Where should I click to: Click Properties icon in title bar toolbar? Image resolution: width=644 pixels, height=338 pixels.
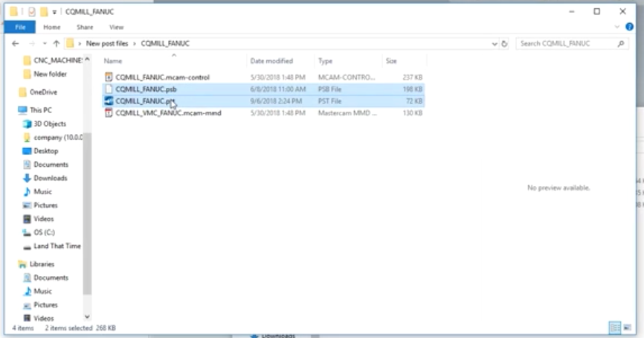tap(32, 12)
